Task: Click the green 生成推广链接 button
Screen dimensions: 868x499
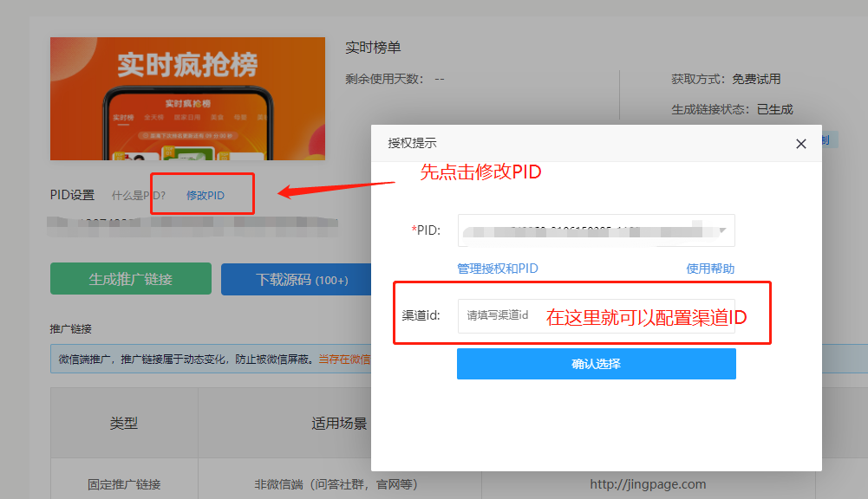Action: coord(130,279)
